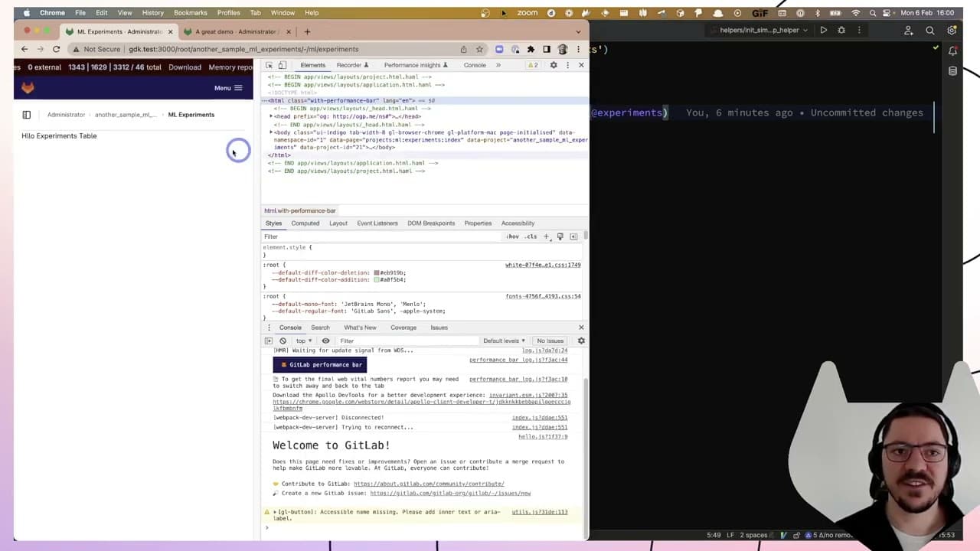Toggle the :hov element state panel

512,236
